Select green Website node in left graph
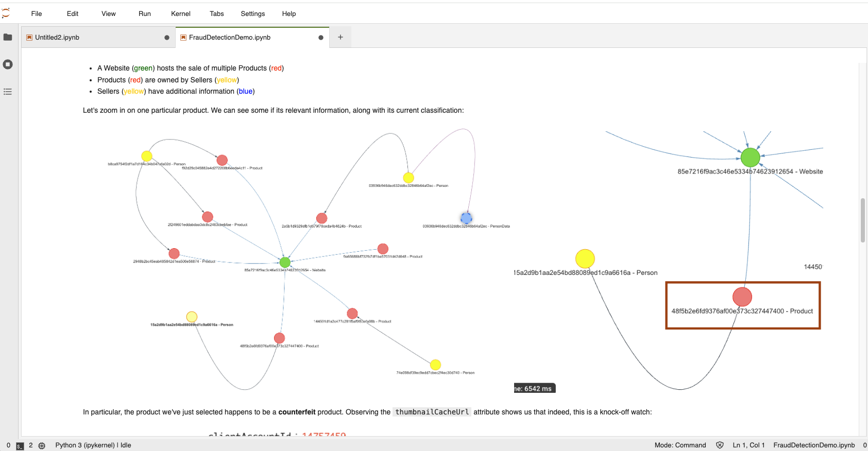Screen dimensions: 868x451 [285, 263]
